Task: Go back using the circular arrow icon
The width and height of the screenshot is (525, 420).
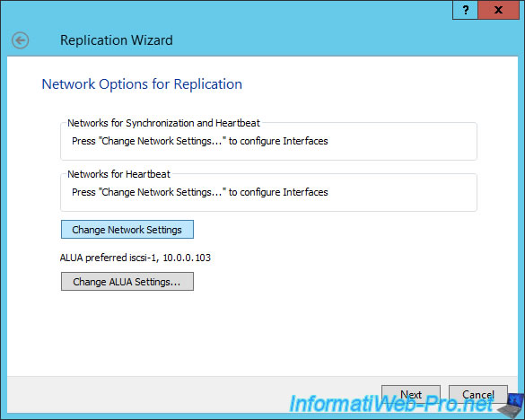Action: coord(20,40)
